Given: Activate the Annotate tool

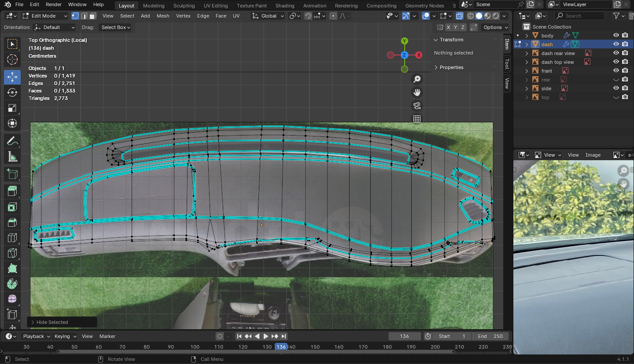Looking at the screenshot, I should point(12,141).
